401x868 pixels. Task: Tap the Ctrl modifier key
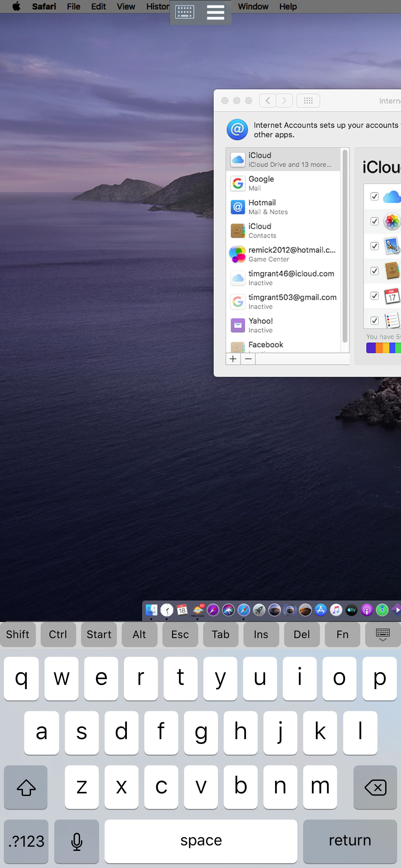(58, 635)
